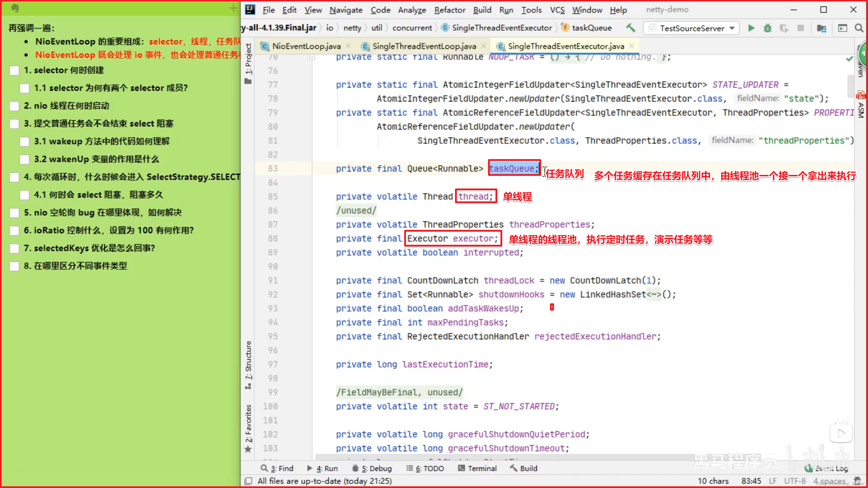Open the Refactor menu

pos(450,10)
